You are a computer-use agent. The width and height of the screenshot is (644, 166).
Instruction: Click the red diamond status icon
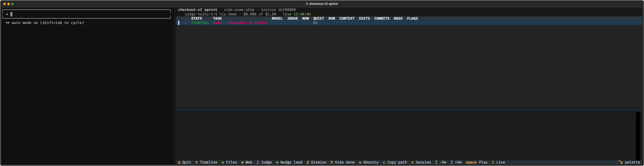point(186,23)
